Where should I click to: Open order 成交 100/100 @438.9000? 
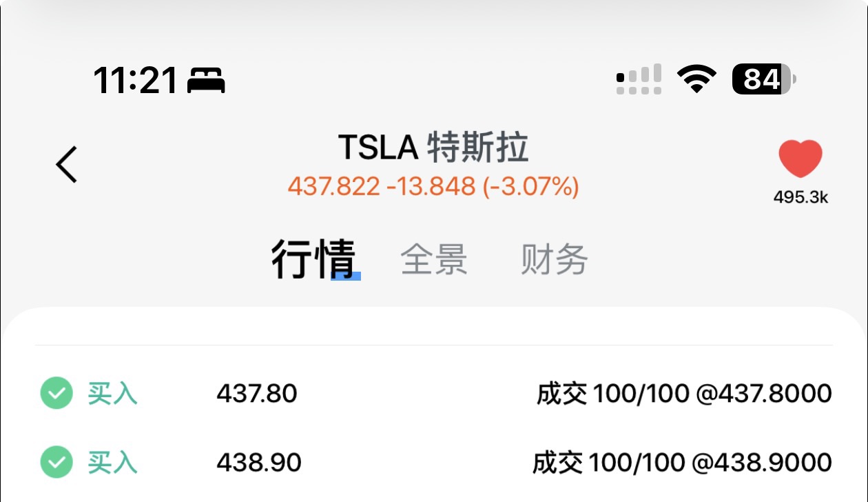(682, 461)
